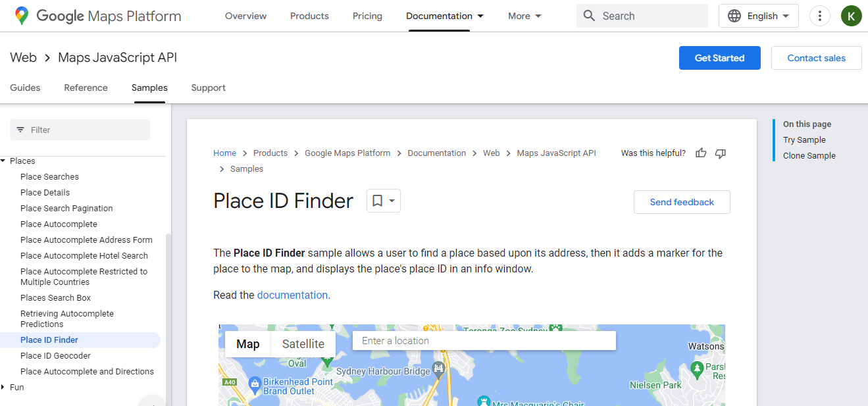
Task: Switch to the Reference tab
Action: tap(86, 88)
